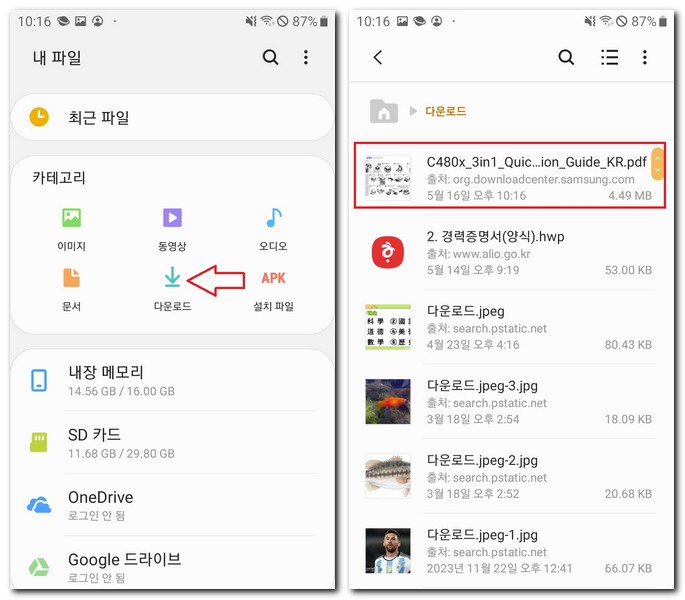Open the more options menu in 내 파일 screen
Viewport: 685px width, 600px height.
[305, 57]
